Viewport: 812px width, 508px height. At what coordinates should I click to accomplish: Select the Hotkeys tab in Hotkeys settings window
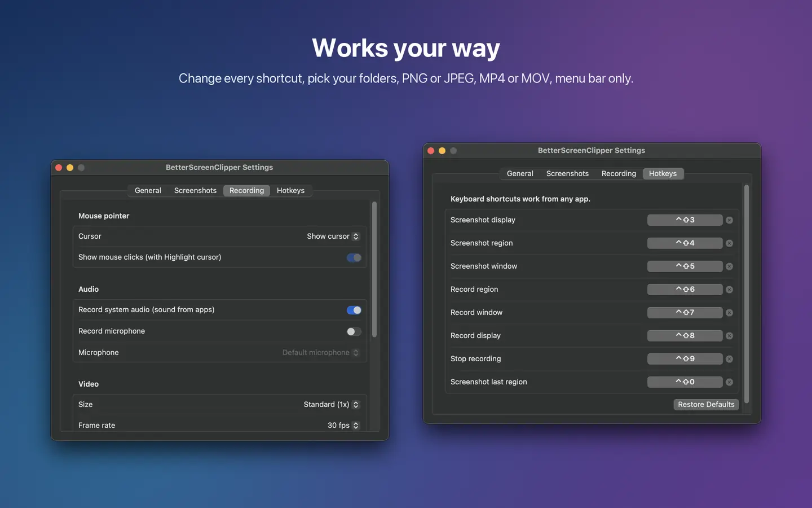click(663, 174)
